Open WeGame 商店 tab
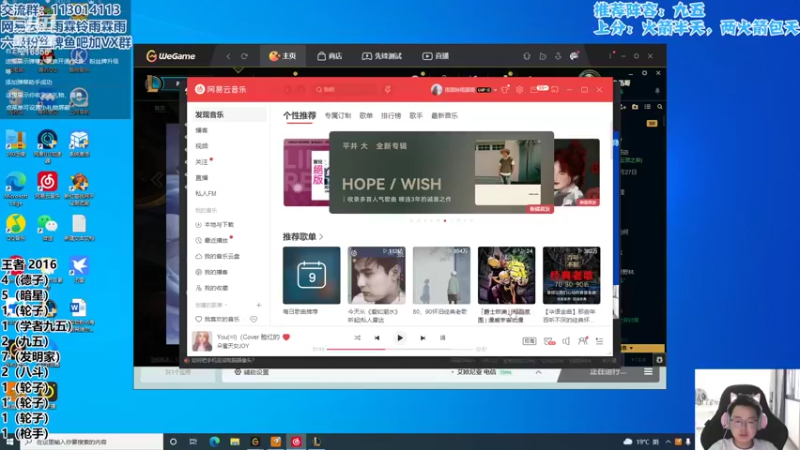 coord(330,56)
